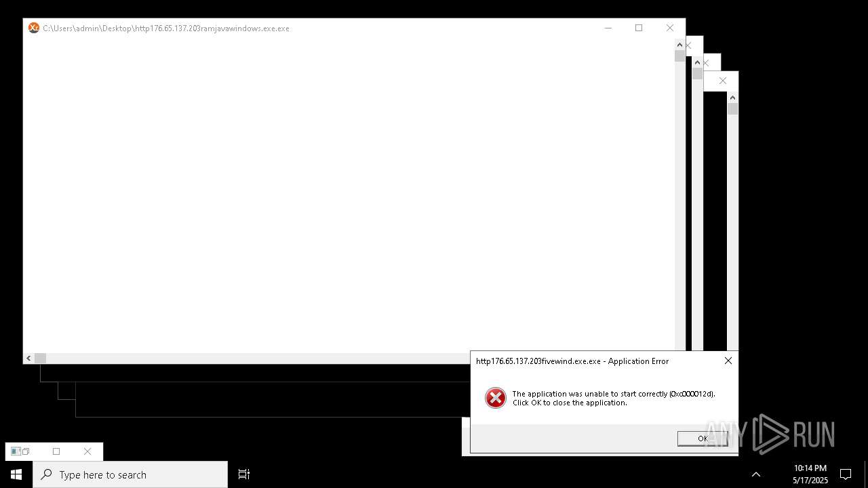The image size is (868, 488).
Task: Click the ramjavawindows.exe.exe title path text
Action: (x=166, y=28)
